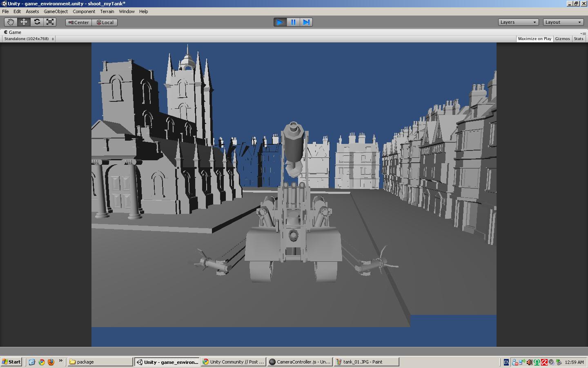Toggle Maximize on Play
Screen dimensions: 588x368
(x=534, y=38)
